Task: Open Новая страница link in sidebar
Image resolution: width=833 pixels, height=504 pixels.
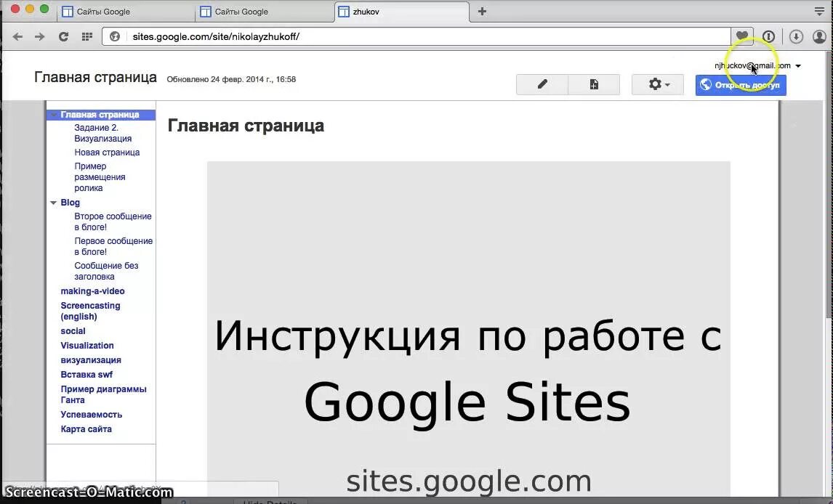Action: (x=107, y=153)
